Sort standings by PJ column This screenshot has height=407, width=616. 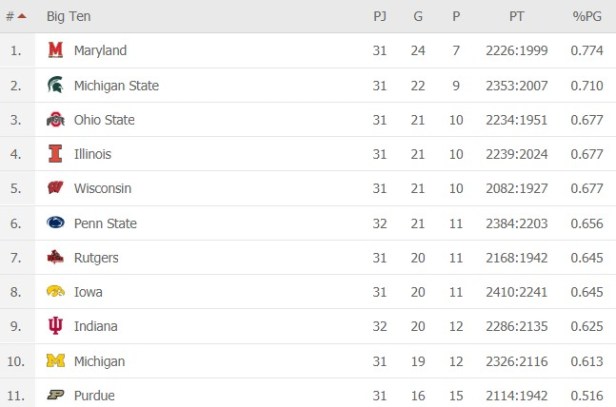pyautogui.click(x=379, y=16)
